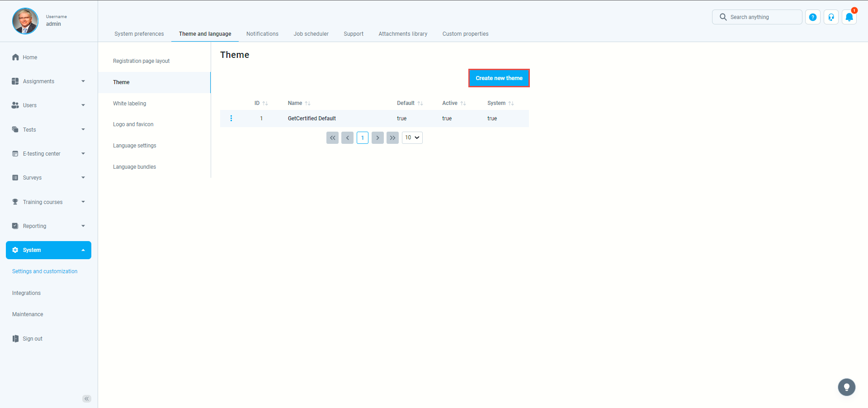
Task: Switch to the Notifications tab
Action: pyautogui.click(x=262, y=34)
